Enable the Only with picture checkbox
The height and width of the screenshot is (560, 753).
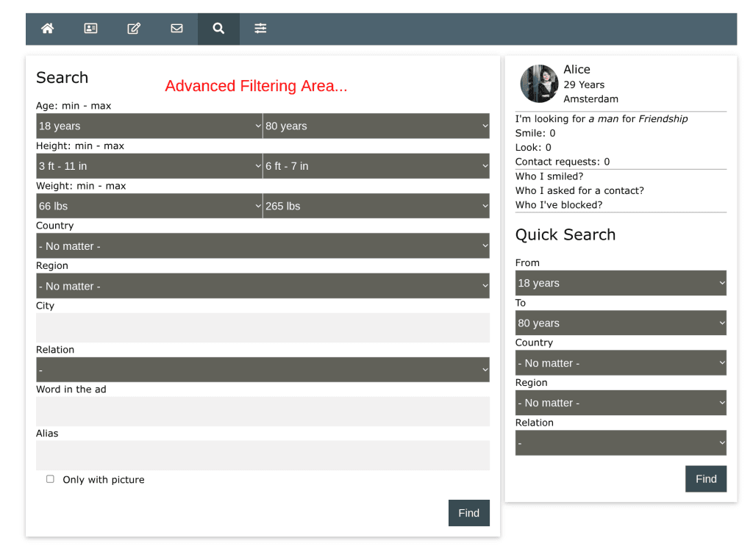coord(50,479)
